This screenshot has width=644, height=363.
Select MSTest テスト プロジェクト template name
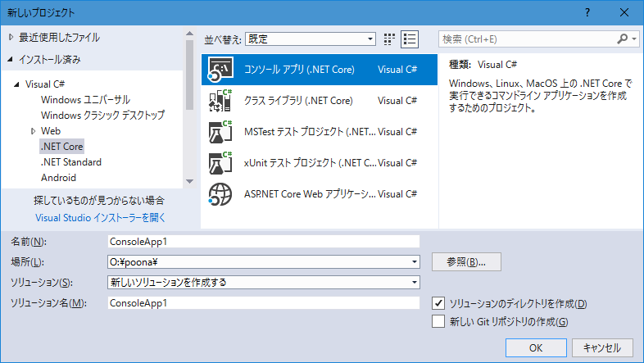[310, 132]
